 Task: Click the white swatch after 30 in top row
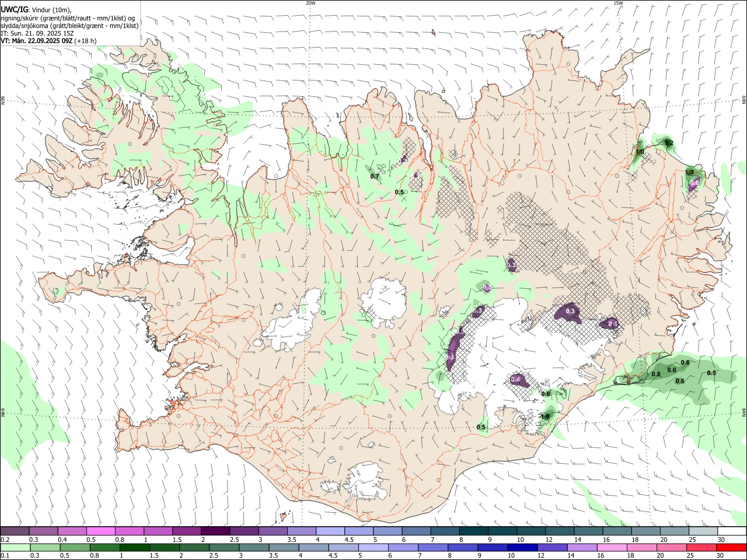(x=732, y=531)
